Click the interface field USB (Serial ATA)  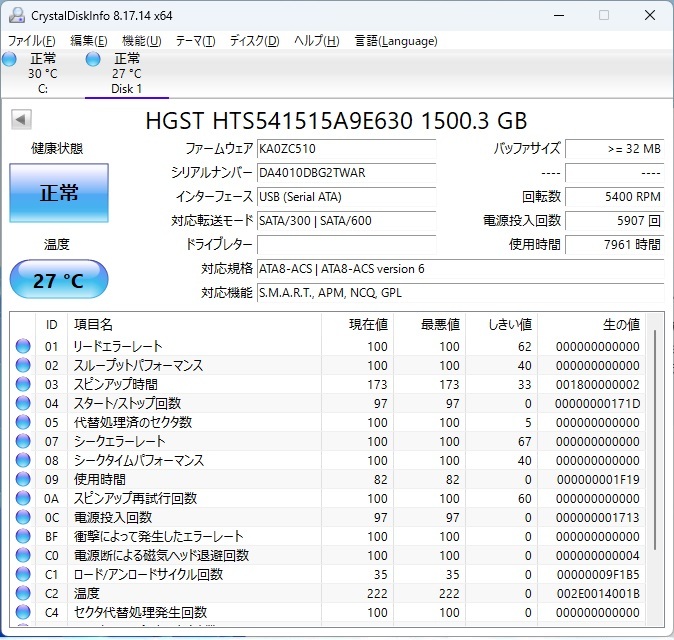coord(346,197)
